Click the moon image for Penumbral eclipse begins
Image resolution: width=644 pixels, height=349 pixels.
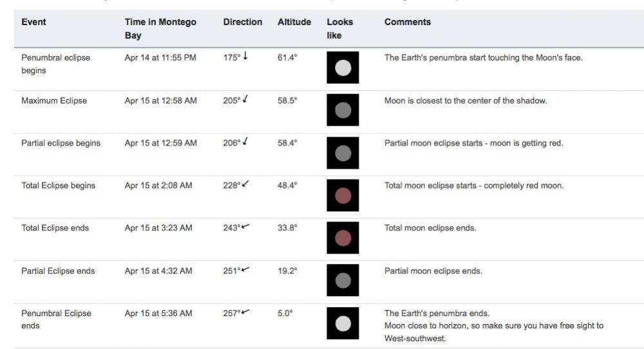click(x=343, y=68)
